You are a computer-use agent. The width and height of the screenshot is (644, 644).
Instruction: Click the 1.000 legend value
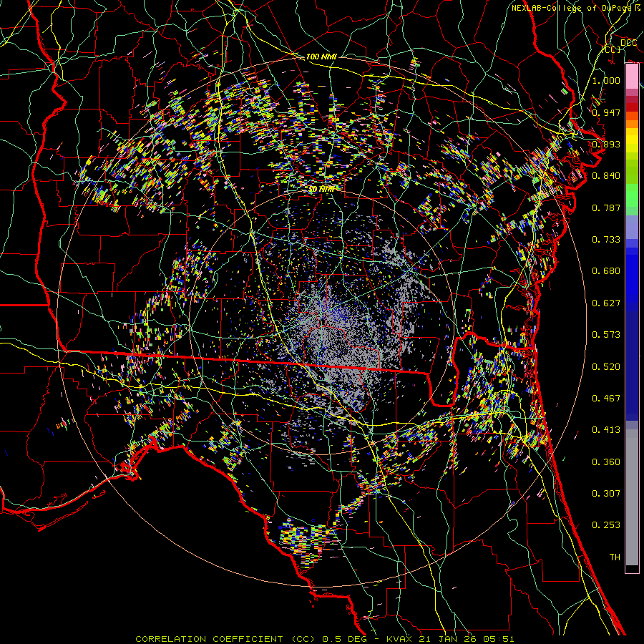pos(606,80)
